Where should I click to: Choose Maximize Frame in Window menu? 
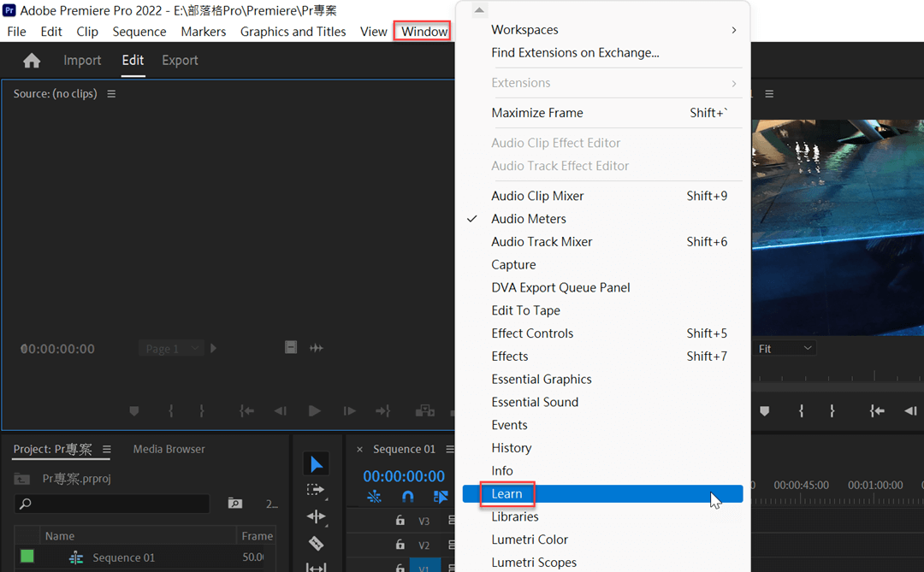point(602,113)
